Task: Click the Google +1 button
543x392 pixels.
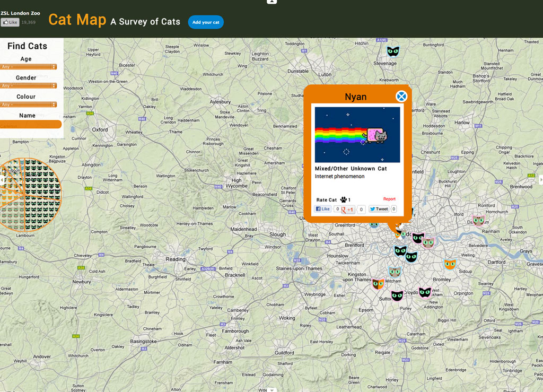Action: tap(347, 208)
